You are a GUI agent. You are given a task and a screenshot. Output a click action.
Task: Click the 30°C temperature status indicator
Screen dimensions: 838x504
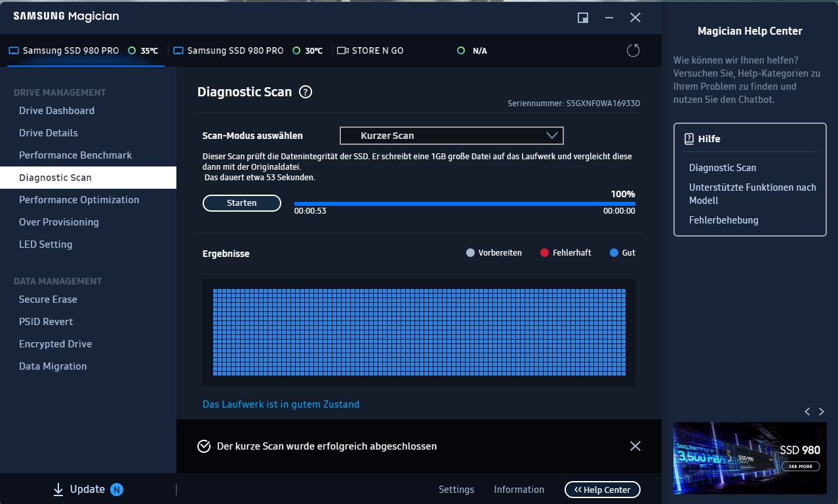pos(296,50)
